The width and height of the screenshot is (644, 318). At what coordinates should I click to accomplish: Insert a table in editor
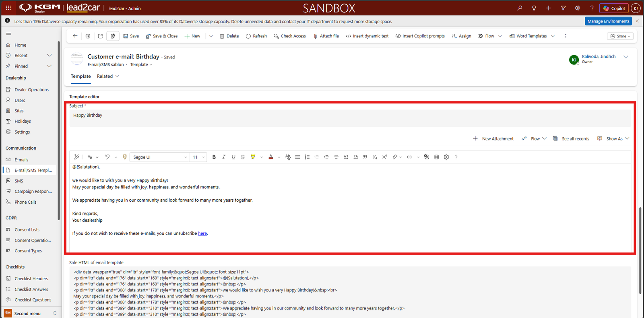click(x=437, y=157)
